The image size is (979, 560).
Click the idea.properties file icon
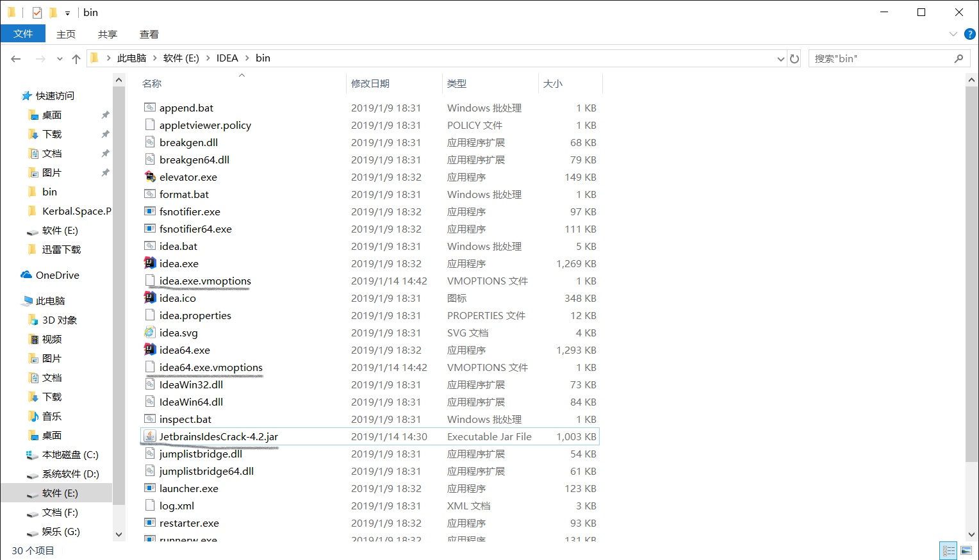pyautogui.click(x=150, y=315)
